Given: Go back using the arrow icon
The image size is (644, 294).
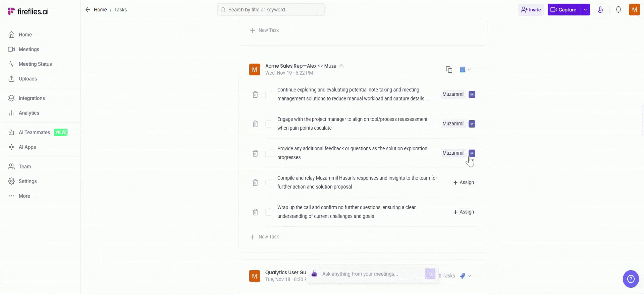Looking at the screenshot, I should click(88, 10).
